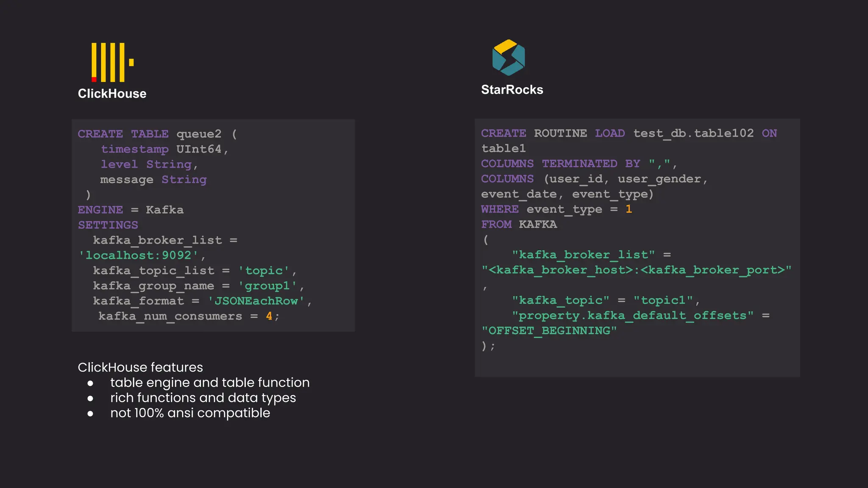Click 'rich functions and data types' bullet
Image resolution: width=868 pixels, height=488 pixels.
pos(203,398)
